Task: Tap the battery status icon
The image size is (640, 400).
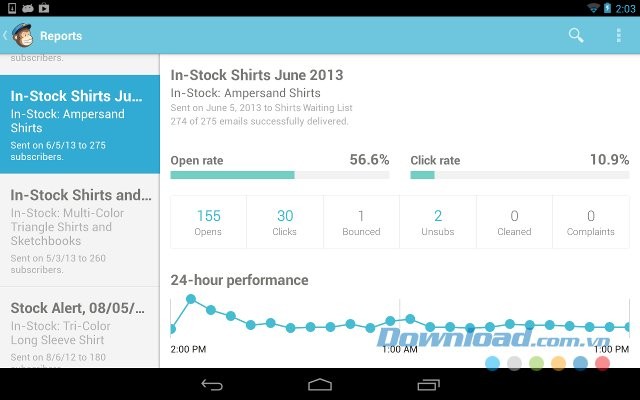Action: click(x=607, y=8)
